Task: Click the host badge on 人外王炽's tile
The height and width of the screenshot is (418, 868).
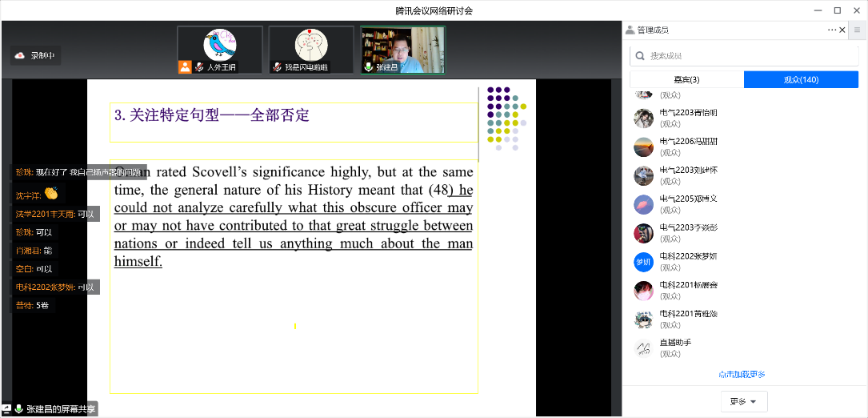Action: click(185, 67)
